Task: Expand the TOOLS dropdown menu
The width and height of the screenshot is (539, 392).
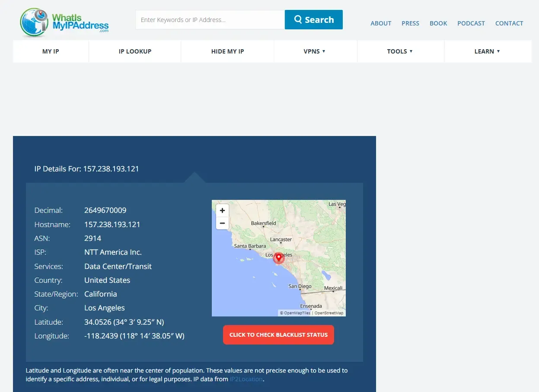Action: point(400,51)
